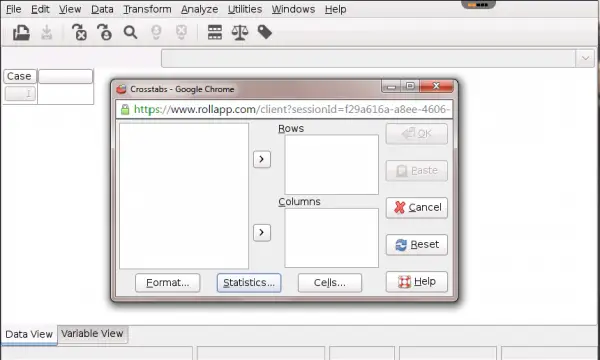Screen dimensions: 600x360
Task: Click the Open file toolbar icon
Action: click(x=21, y=33)
